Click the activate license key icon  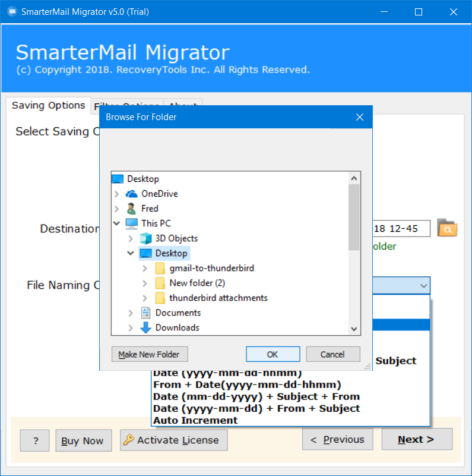point(129,439)
